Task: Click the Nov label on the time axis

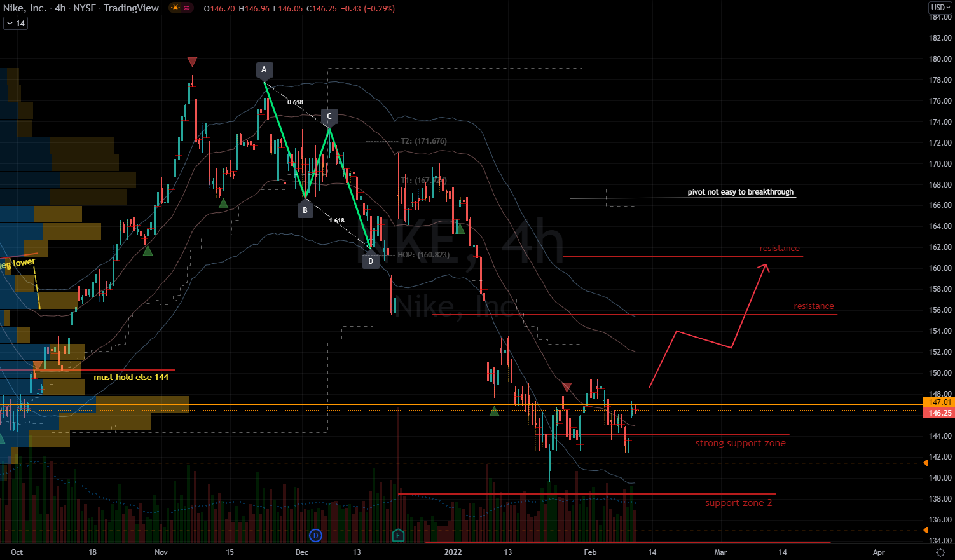Action: tap(161, 552)
